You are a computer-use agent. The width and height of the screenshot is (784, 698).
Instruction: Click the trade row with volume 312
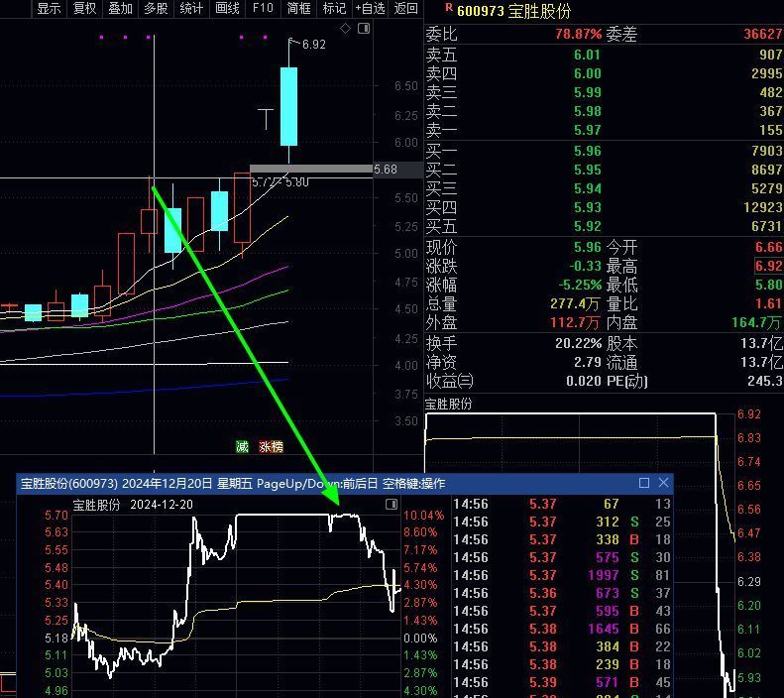561,522
